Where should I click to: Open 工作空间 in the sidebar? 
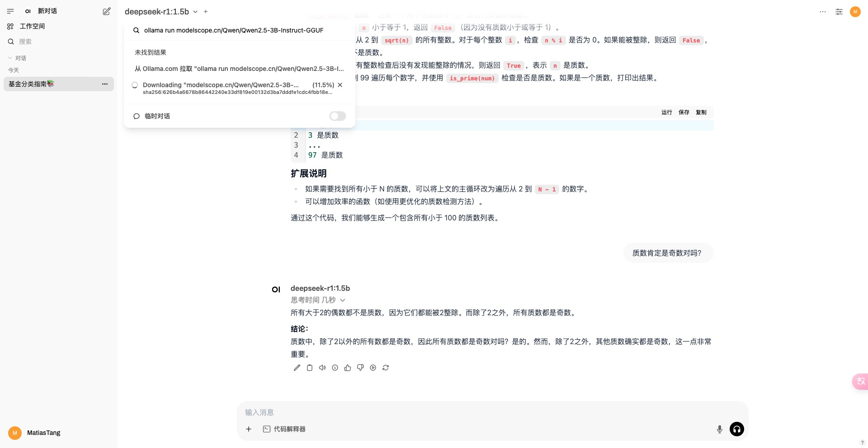tap(32, 26)
